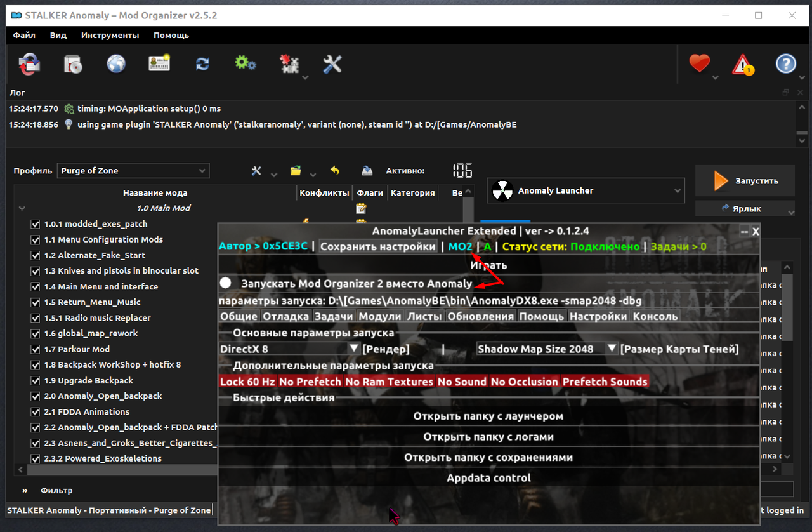Viewport: 812px width, 532px height.
Task: Open the Nexus globe icon
Action: point(116,63)
